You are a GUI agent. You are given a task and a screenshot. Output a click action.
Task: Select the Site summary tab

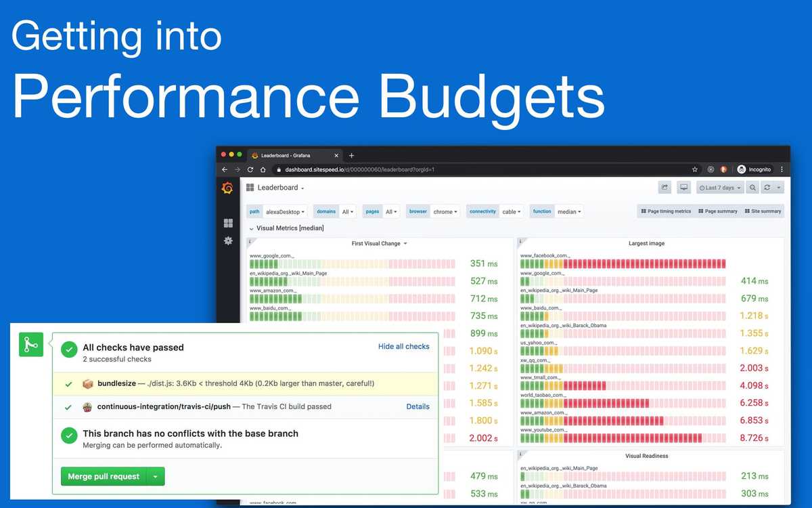763,211
